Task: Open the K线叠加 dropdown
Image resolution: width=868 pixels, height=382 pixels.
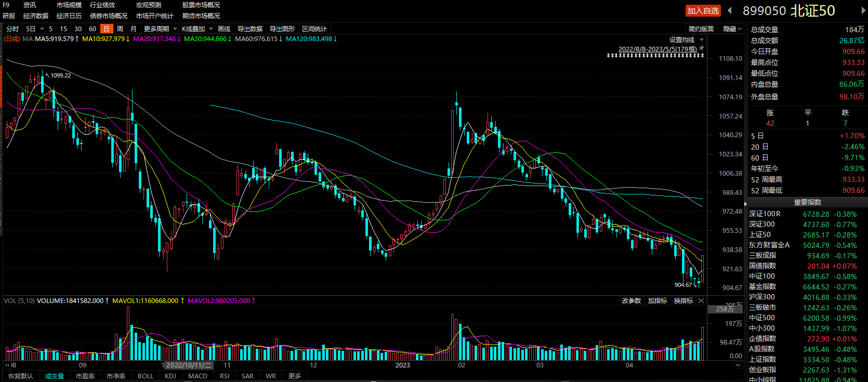Action: [x=198, y=29]
